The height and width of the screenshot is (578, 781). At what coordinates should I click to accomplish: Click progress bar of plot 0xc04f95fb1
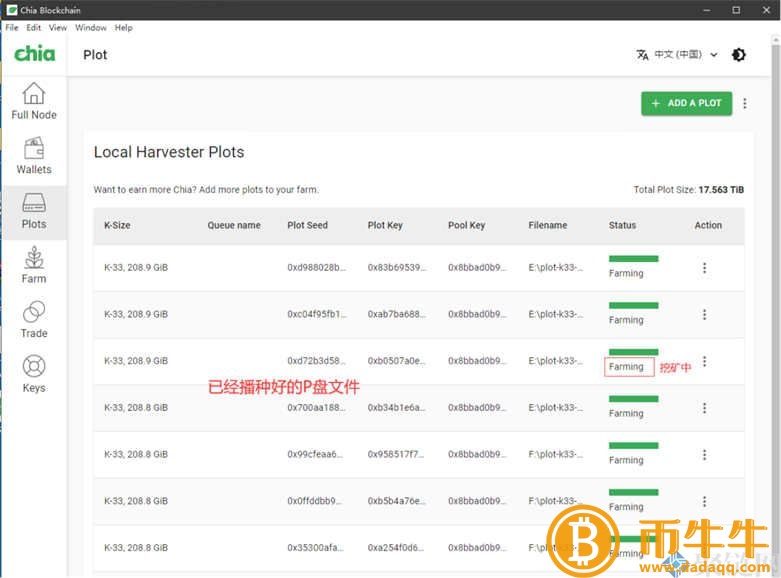[634, 305]
